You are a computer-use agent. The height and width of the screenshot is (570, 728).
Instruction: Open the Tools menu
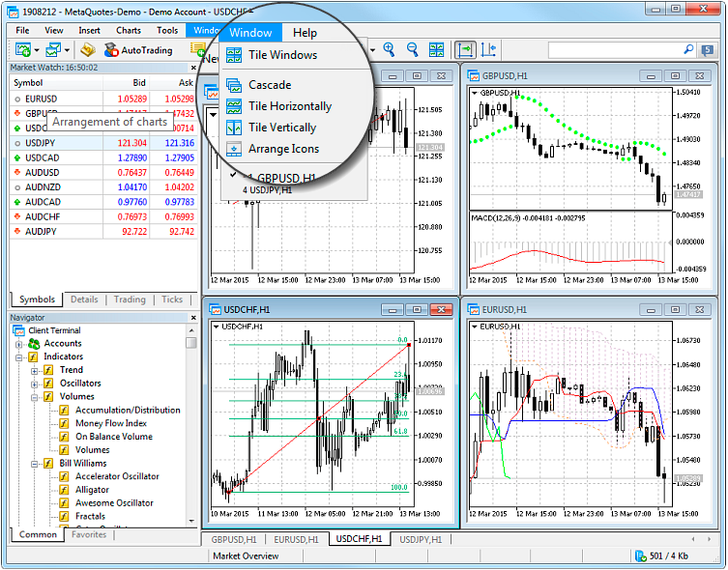pos(167,31)
